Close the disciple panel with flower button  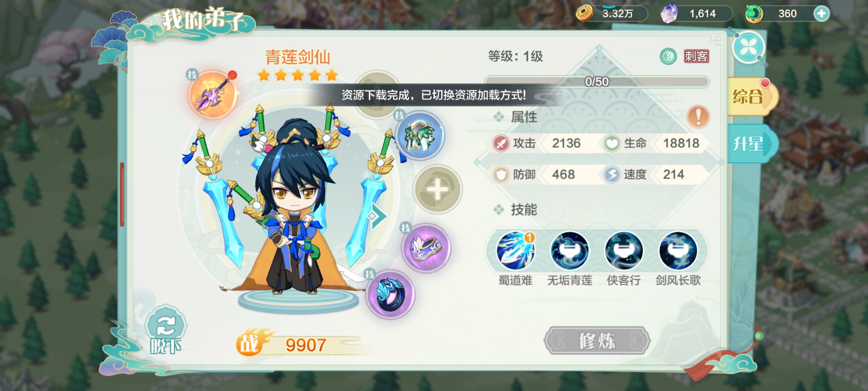[x=749, y=47]
